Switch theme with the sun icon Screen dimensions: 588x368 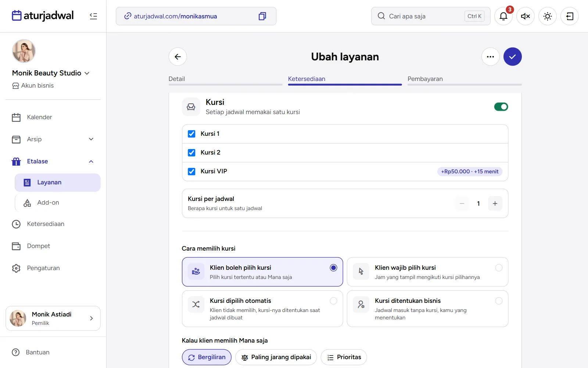[x=548, y=16]
